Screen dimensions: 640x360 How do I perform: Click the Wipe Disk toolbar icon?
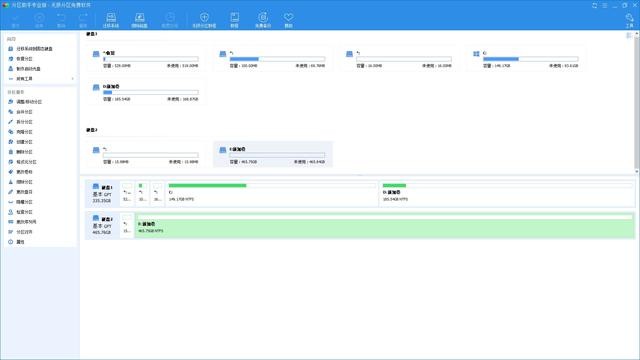tap(139, 20)
